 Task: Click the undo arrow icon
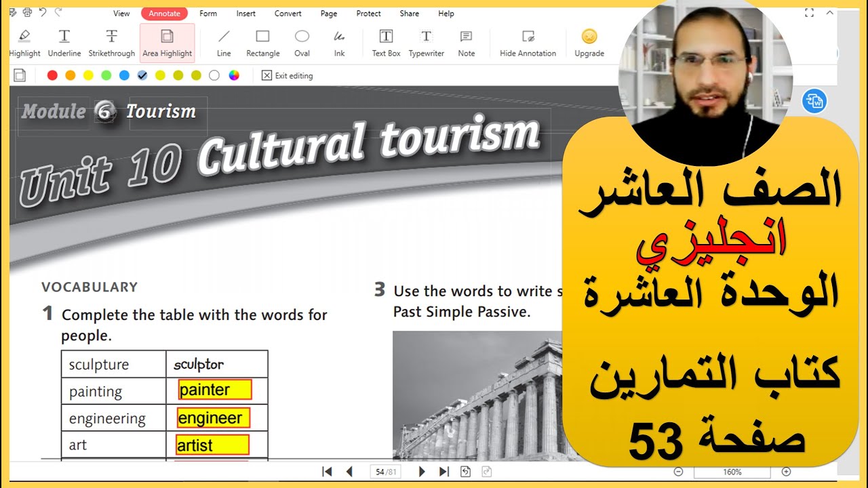43,12
